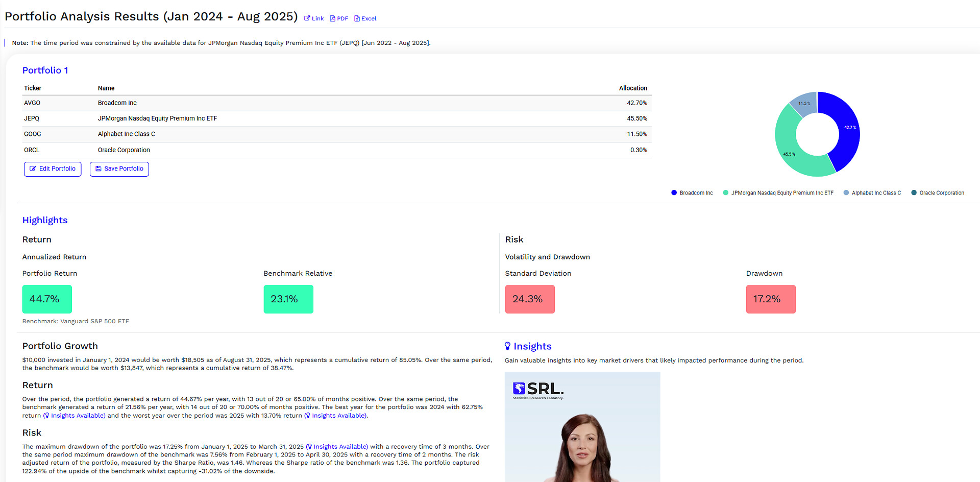
Task: Click the Highlights section heading
Action: pos(45,221)
